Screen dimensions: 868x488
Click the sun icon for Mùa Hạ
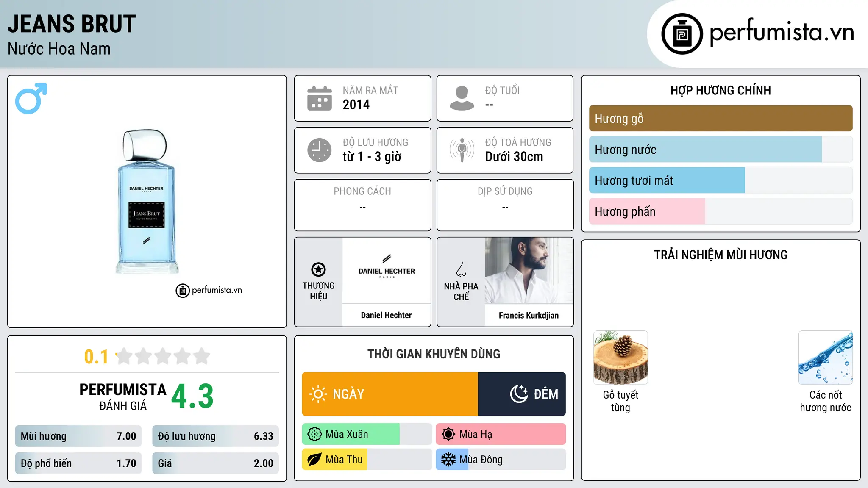click(x=448, y=434)
